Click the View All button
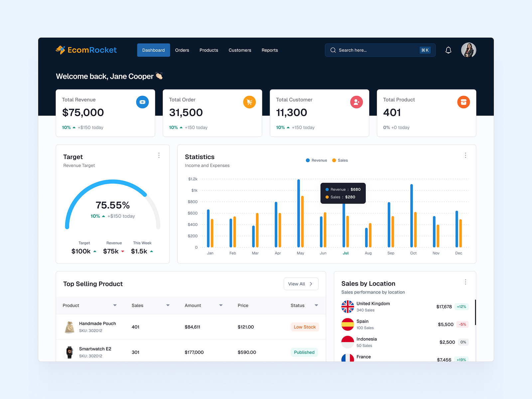Viewport: 532px width, 399px height. [x=301, y=284]
